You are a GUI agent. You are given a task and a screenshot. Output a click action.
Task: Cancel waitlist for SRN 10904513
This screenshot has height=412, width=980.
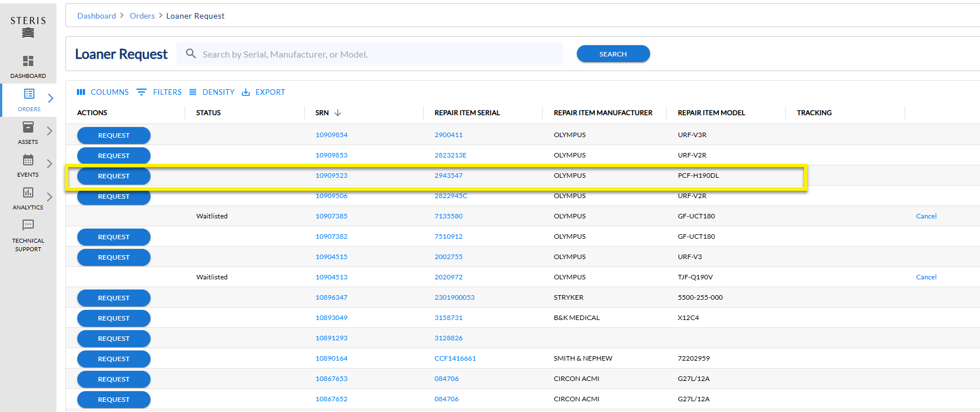926,277
